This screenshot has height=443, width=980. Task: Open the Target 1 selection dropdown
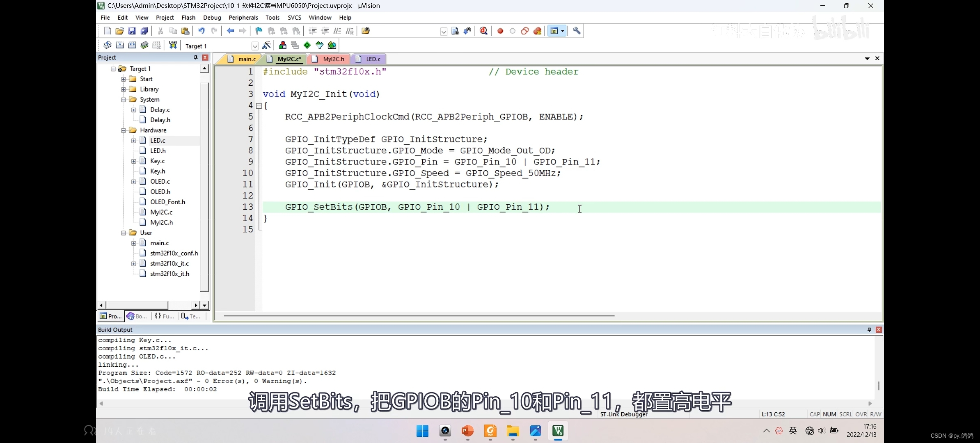coord(255,46)
